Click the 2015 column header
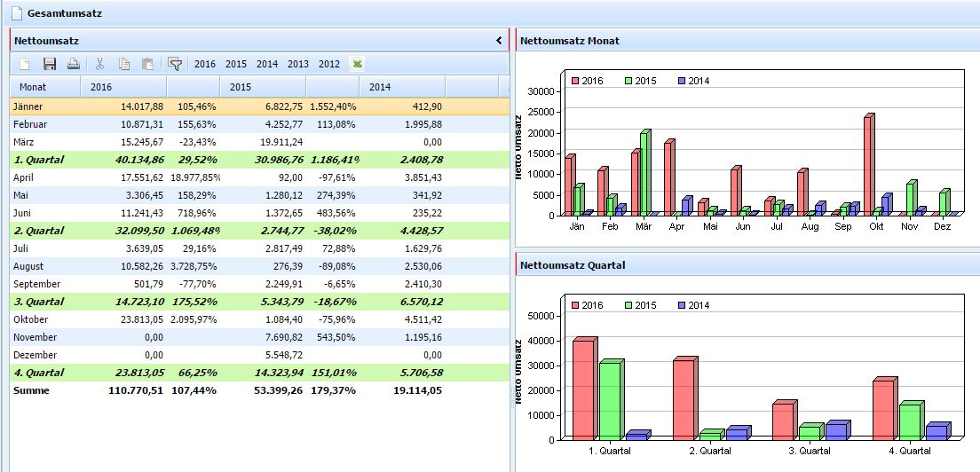The width and height of the screenshot is (980, 472). click(241, 87)
